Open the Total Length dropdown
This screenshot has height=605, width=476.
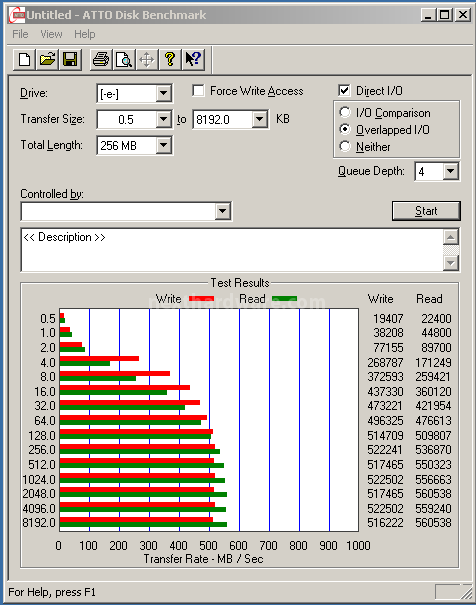click(x=164, y=145)
